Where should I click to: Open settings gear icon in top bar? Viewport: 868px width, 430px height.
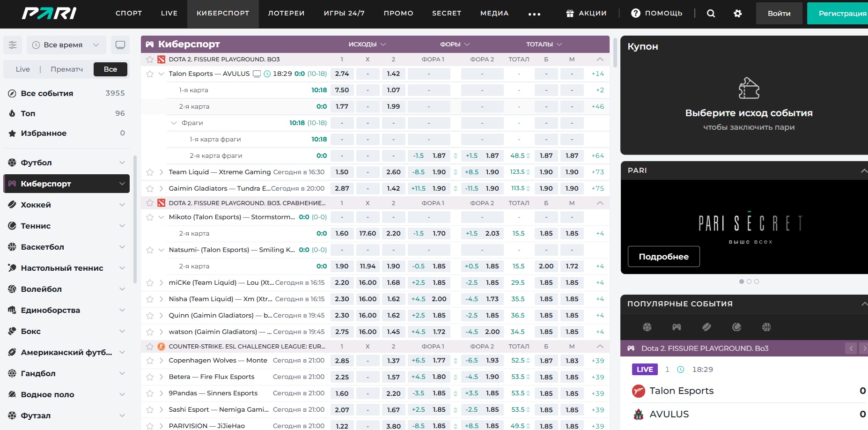(738, 14)
